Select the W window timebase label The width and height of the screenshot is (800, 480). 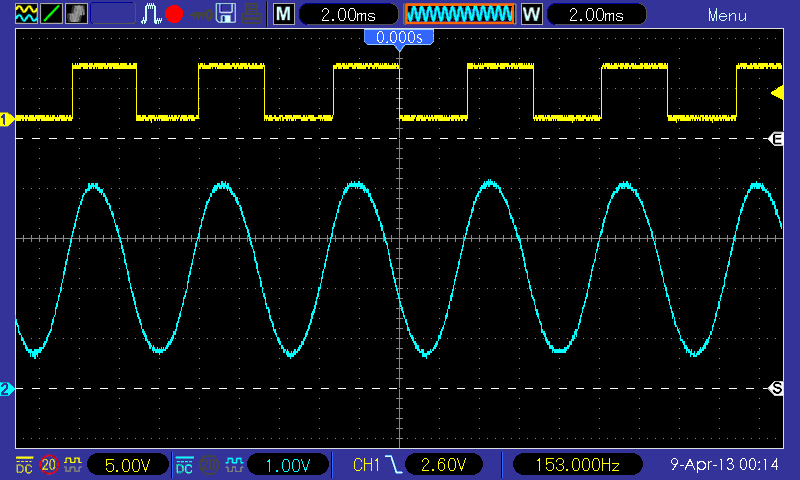[530, 15]
